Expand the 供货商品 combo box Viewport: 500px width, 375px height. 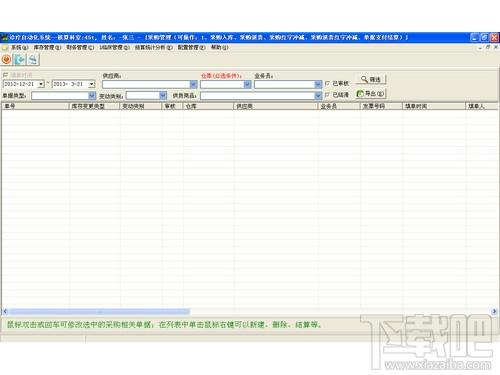tap(318, 96)
